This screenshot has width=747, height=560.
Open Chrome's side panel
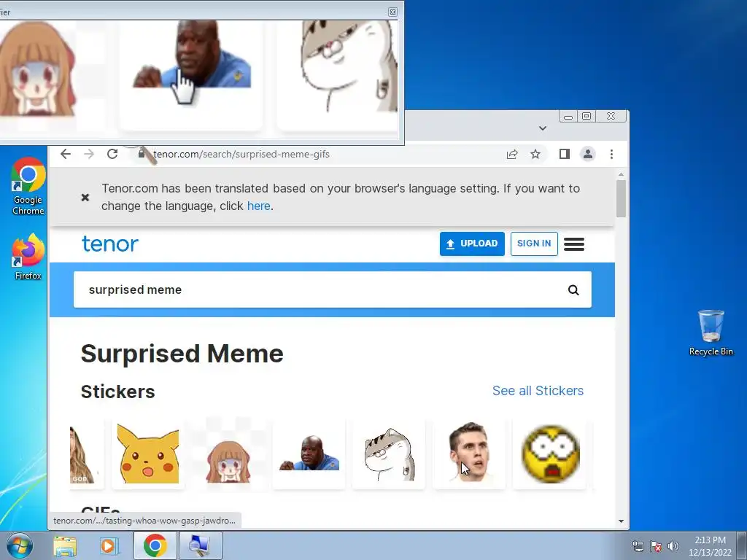tap(565, 154)
